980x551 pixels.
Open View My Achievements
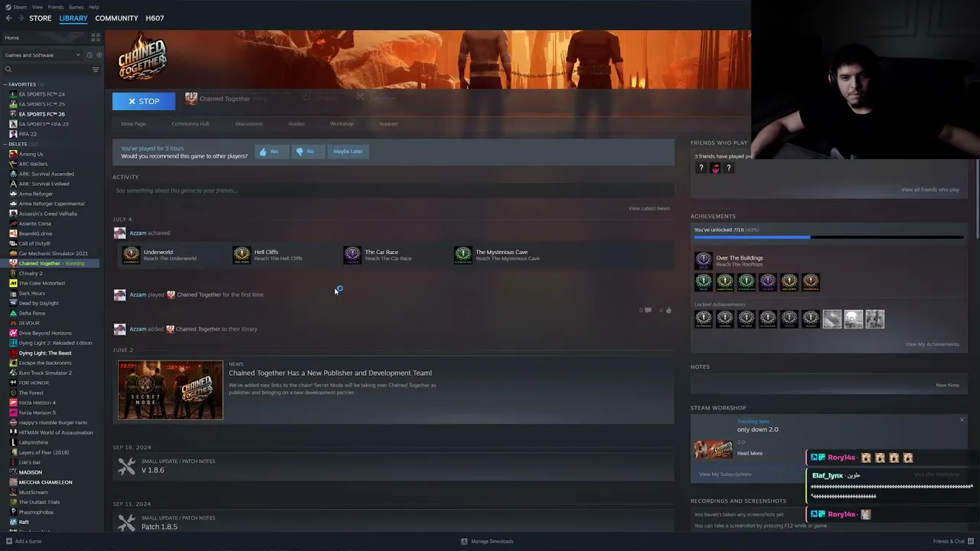point(932,344)
